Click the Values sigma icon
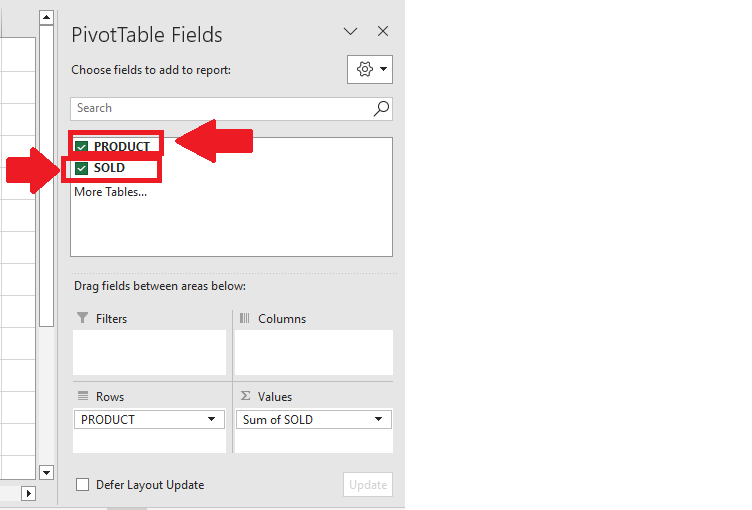Viewport: 752px width, 510px height. click(x=246, y=396)
